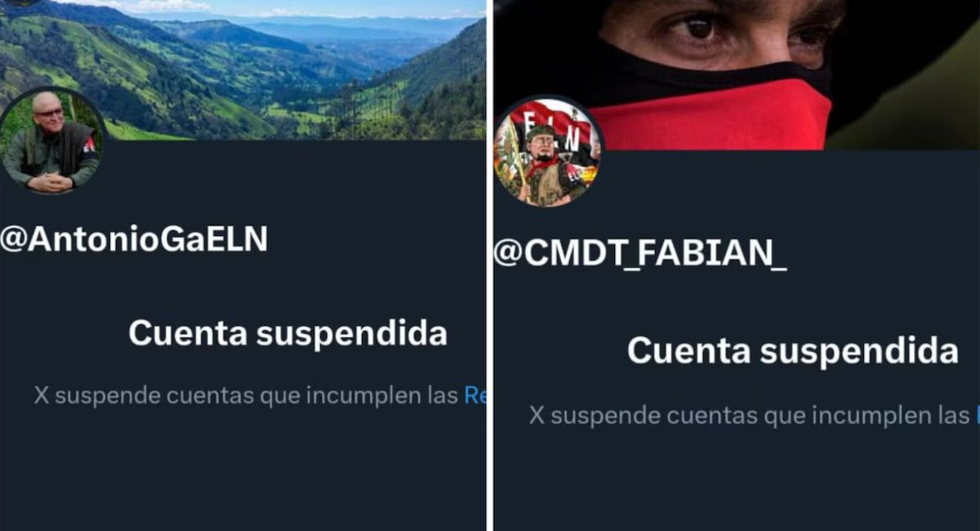Open the blue rules link on left panel
The width and height of the screenshot is (980, 531).
tap(474, 396)
